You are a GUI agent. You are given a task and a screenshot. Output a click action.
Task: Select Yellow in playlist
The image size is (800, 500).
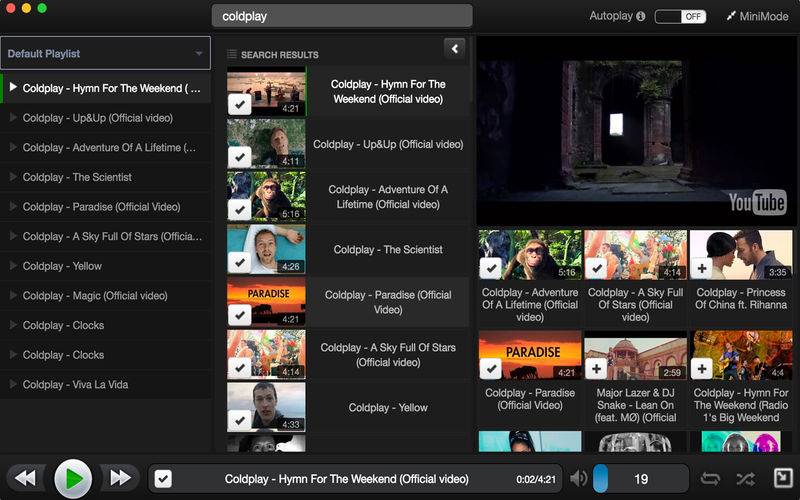point(106,266)
